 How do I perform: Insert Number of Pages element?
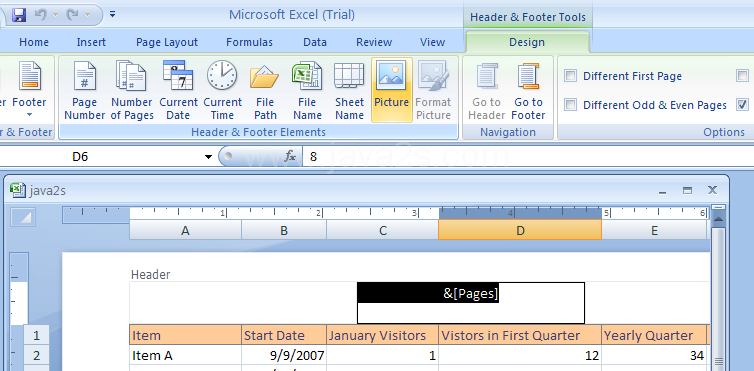pyautogui.click(x=132, y=90)
